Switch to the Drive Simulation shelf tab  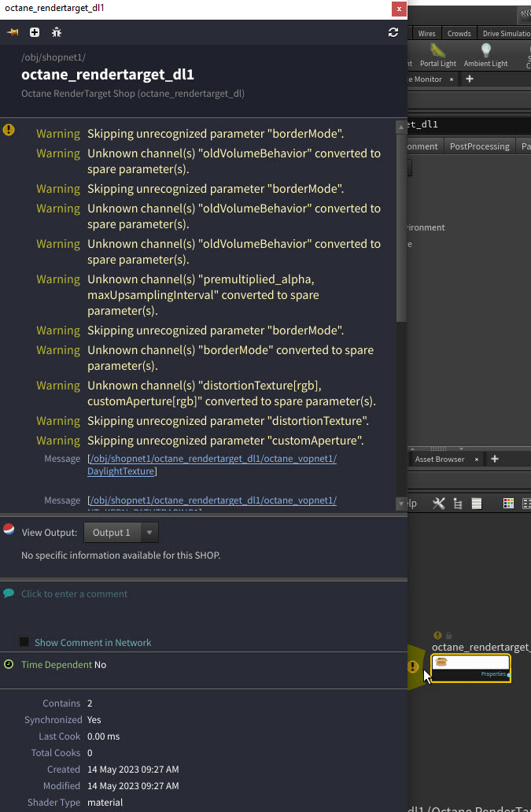pyautogui.click(x=504, y=33)
